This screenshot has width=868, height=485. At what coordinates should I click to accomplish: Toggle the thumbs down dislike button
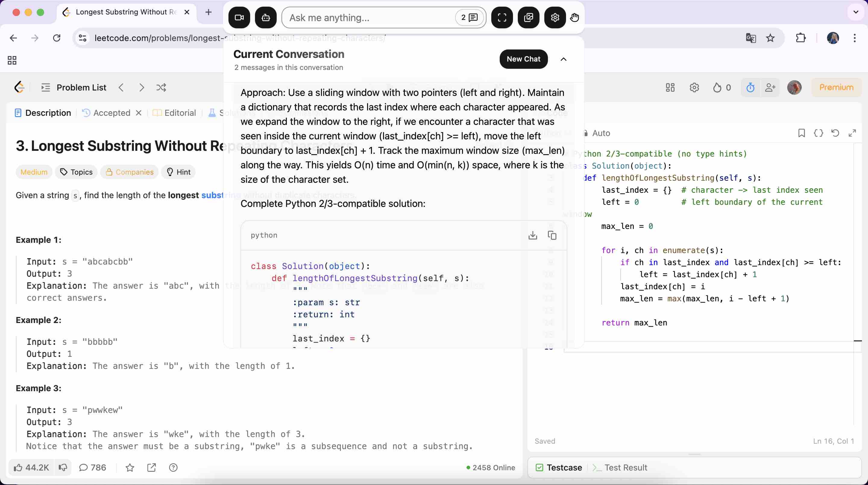tap(63, 468)
